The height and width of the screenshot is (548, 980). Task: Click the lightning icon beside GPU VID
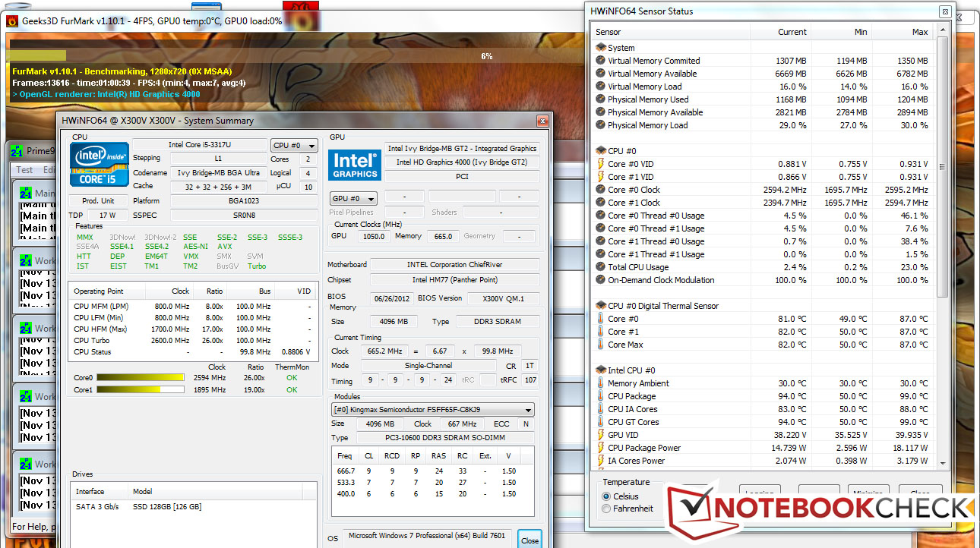(601, 435)
